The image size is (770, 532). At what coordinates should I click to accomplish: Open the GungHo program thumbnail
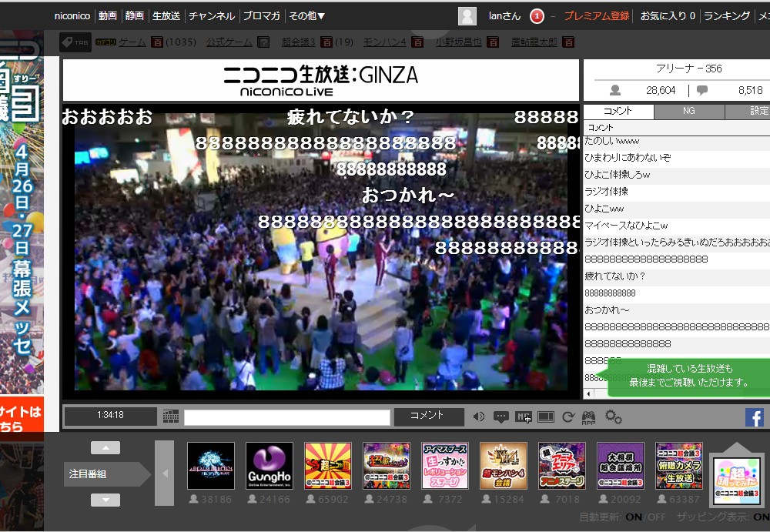[x=269, y=466]
